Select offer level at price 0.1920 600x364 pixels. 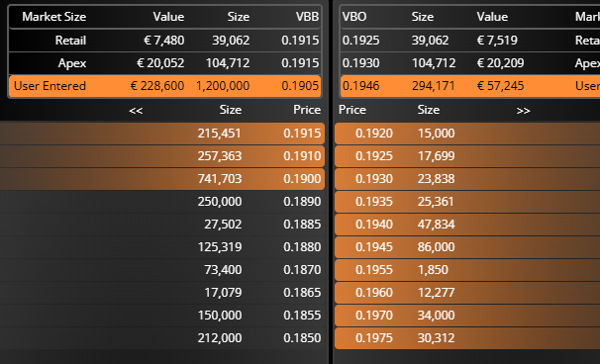tap(467, 134)
